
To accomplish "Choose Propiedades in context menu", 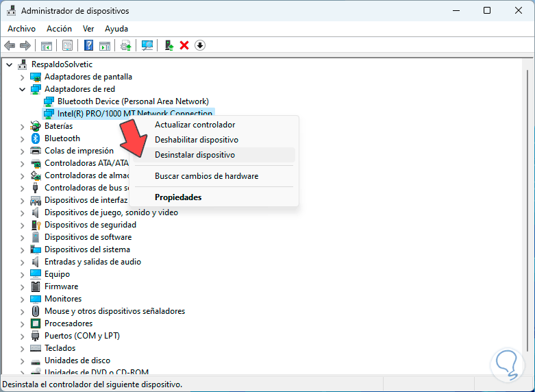I will tap(214, 197).
